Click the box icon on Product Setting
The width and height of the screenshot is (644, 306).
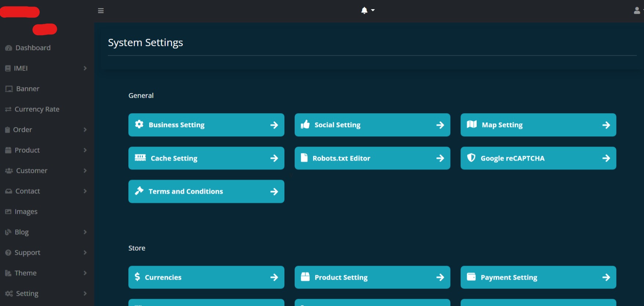click(305, 277)
